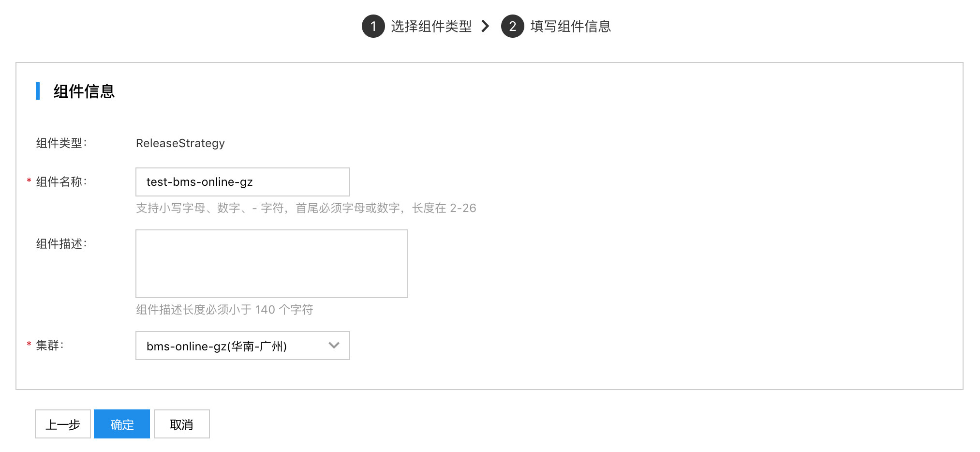This screenshot has width=980, height=452.
Task: Go to the 选择组件类型 step
Action: [x=431, y=26]
